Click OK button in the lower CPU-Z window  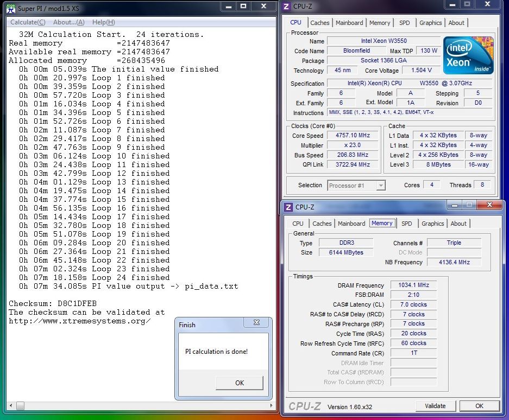(479, 406)
